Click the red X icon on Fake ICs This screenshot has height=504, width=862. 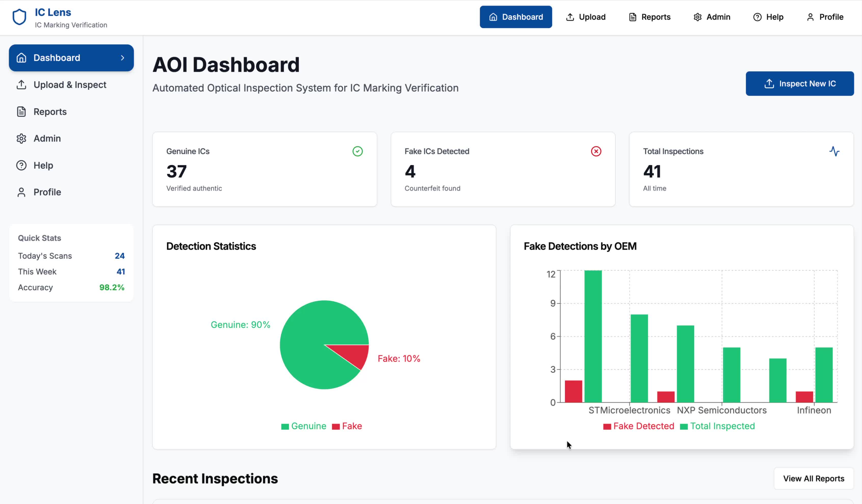coord(596,151)
